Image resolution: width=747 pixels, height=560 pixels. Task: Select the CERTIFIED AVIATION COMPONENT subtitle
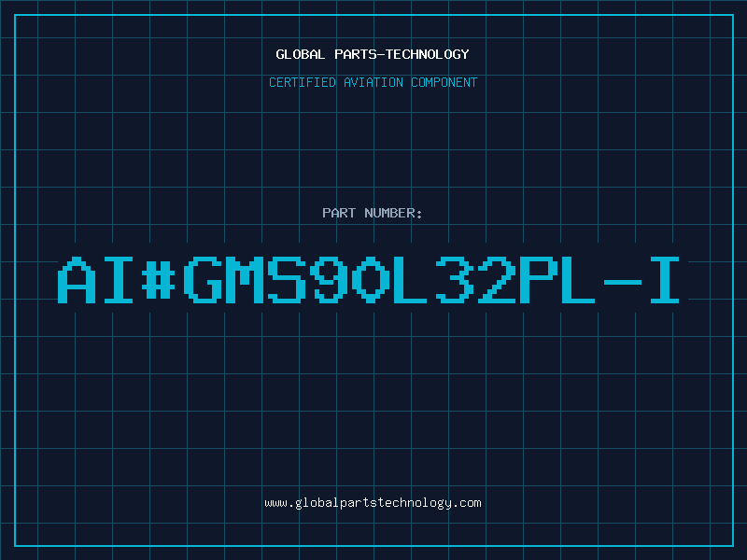tap(373, 82)
